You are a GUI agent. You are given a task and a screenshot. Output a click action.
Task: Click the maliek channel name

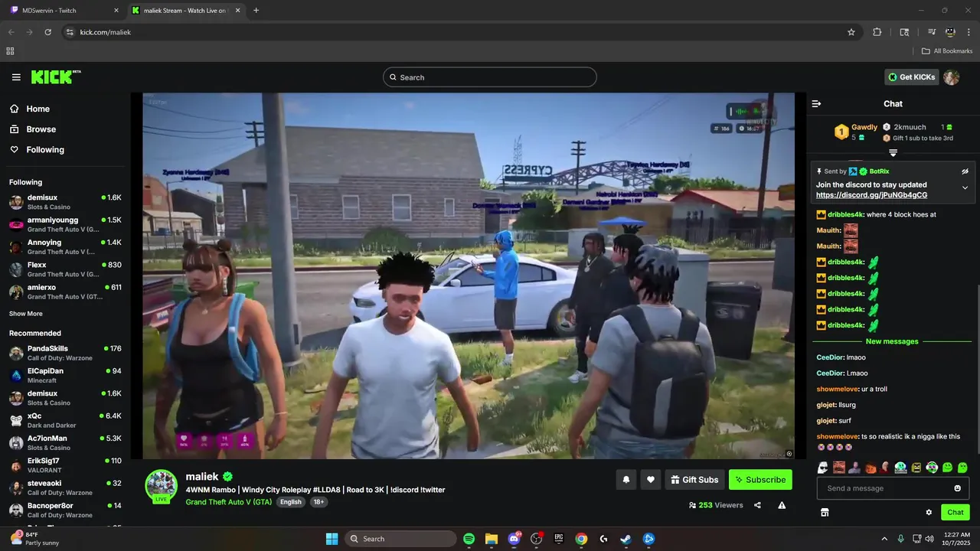pyautogui.click(x=202, y=476)
